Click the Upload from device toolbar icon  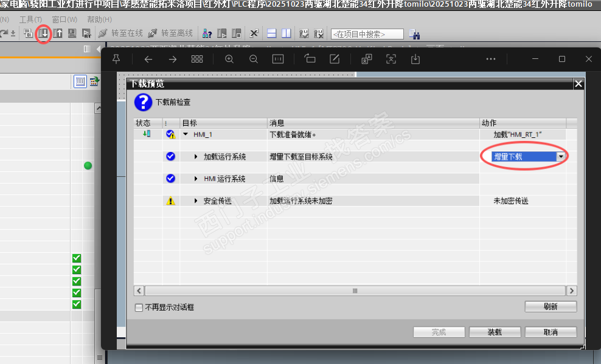(x=58, y=33)
